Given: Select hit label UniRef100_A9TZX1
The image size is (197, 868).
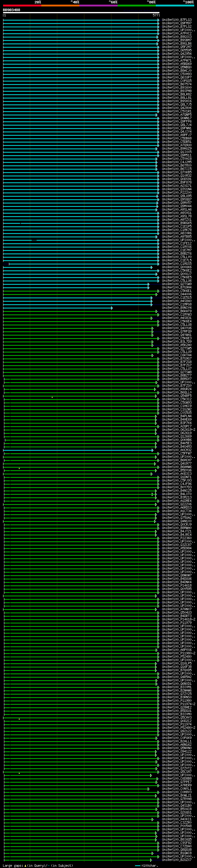Looking at the screenshot, I should [x=177, y=220].
